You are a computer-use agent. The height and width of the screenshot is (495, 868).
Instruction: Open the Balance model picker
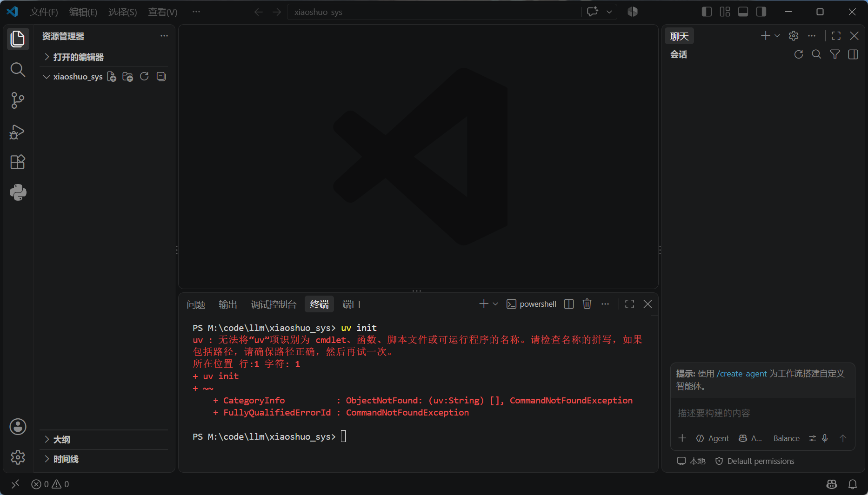[787, 438]
